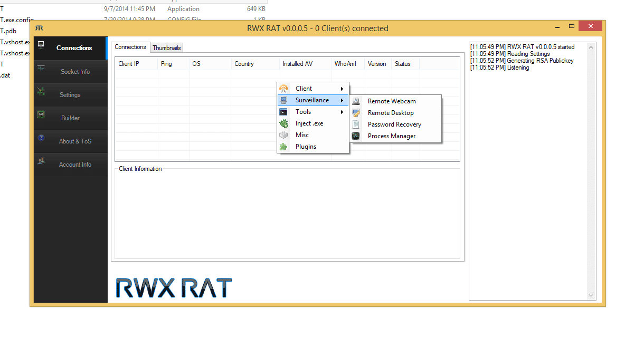Click the RWX RAT title bar icon
This screenshot has height=337, width=644.
click(x=39, y=28)
